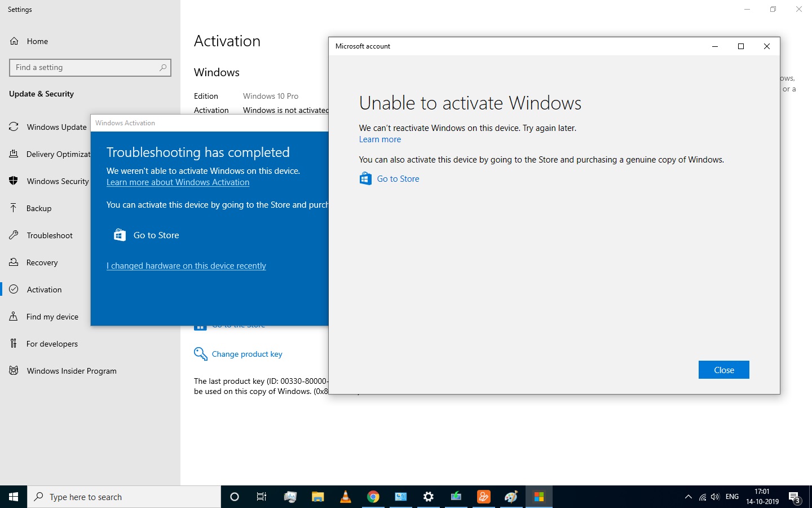This screenshot has height=508, width=812.
Task: Click the Windows Security shield icon
Action: pos(14,181)
